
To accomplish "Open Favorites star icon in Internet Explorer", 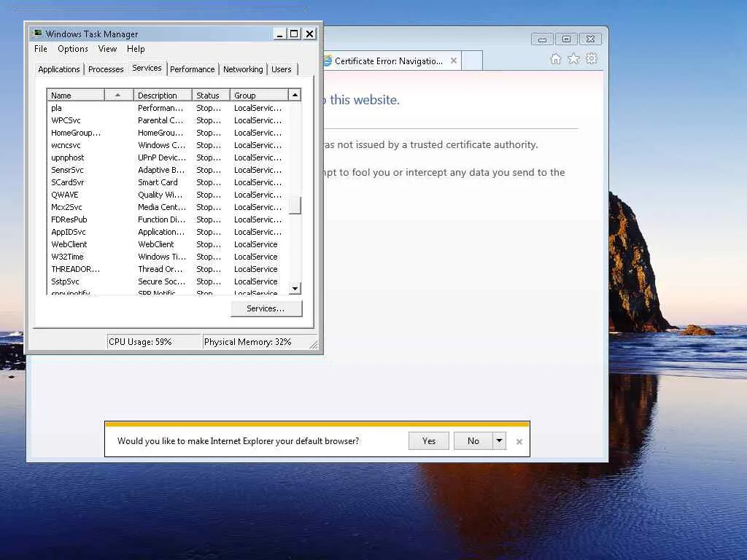I will [x=573, y=59].
